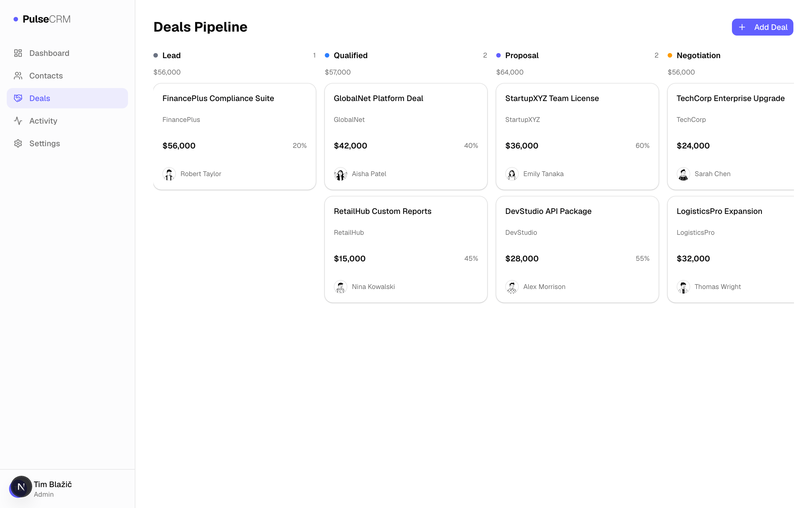This screenshot has height=508, width=812.
Task: Open the StartupXYZ Team License deal
Action: pyautogui.click(x=577, y=137)
